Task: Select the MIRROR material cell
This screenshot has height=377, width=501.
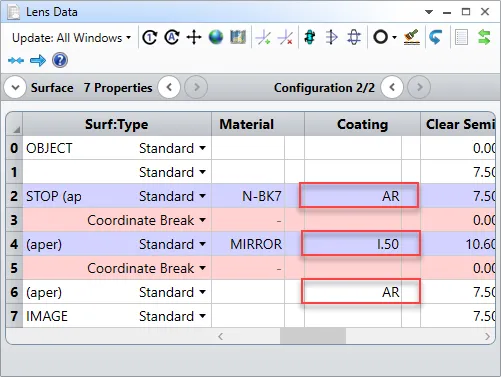Action: pyautogui.click(x=248, y=244)
